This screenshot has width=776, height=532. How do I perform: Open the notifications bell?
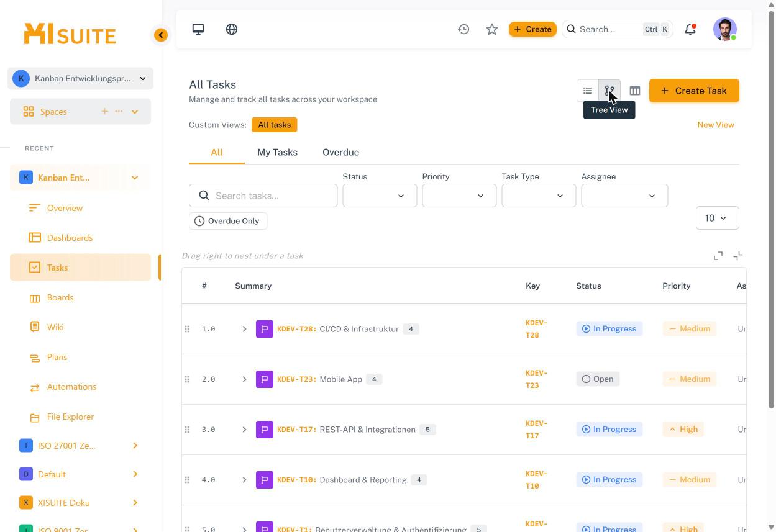pos(690,29)
